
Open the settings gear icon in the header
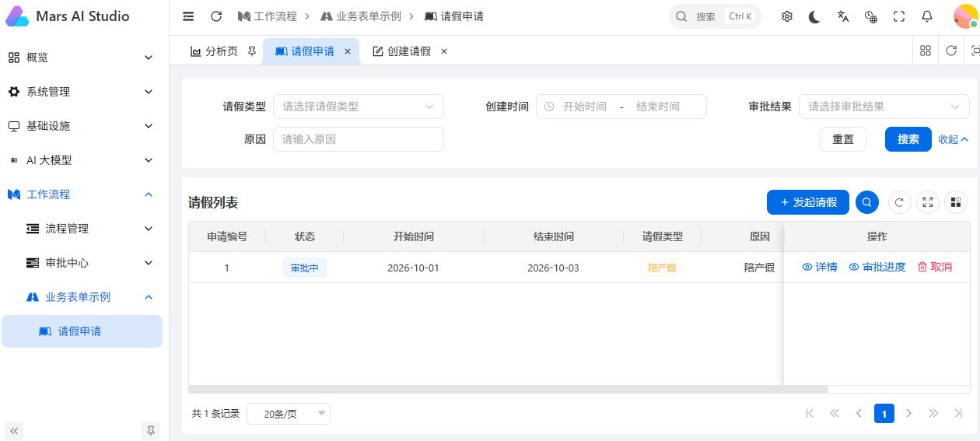tap(787, 16)
